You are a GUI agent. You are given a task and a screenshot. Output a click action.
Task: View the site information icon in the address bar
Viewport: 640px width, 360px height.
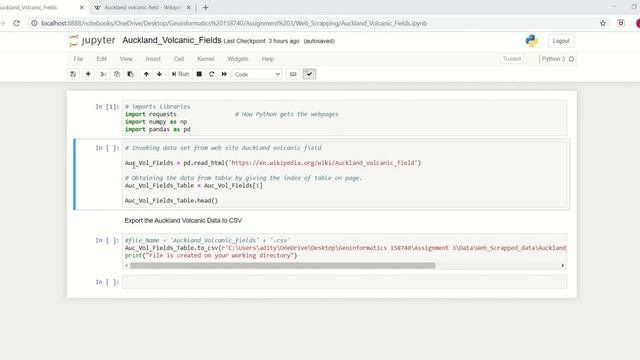click(34, 23)
